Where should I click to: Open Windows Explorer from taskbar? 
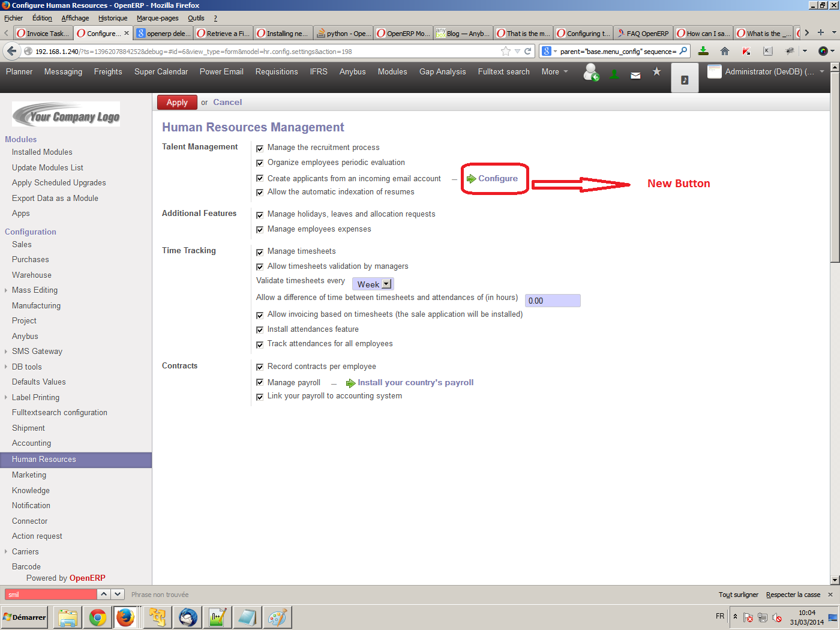[x=68, y=617]
